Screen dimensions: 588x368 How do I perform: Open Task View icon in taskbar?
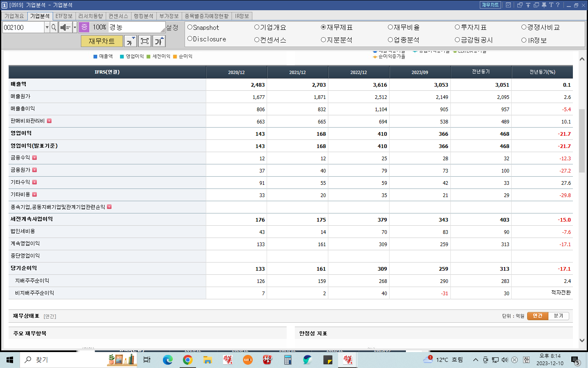tap(147, 360)
